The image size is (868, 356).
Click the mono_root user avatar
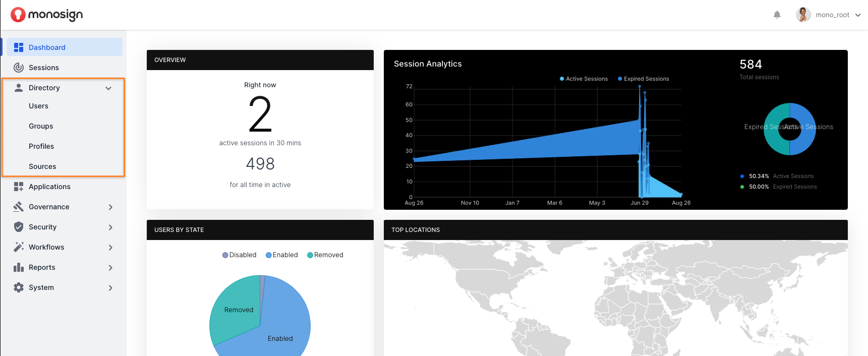803,15
